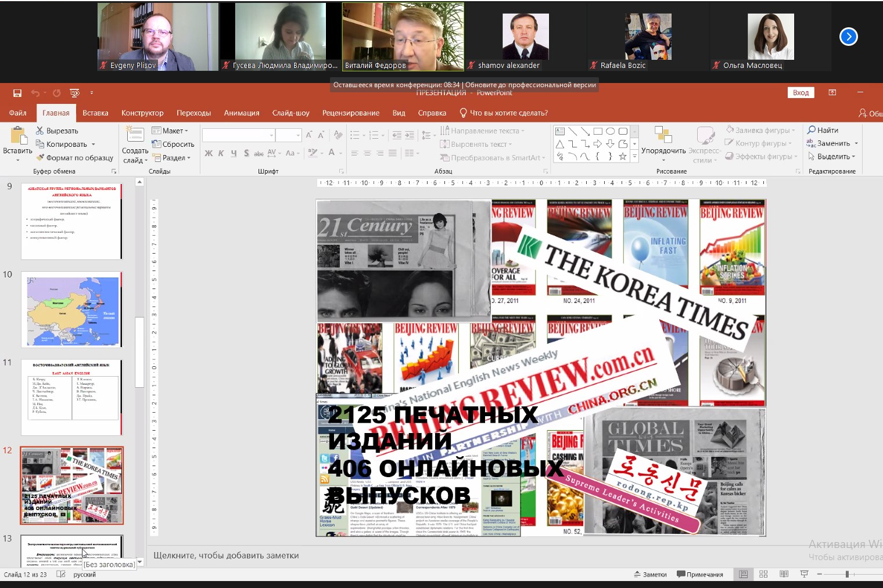This screenshot has width=883, height=588.
Task: Justify the paragraph text
Action: (393, 153)
